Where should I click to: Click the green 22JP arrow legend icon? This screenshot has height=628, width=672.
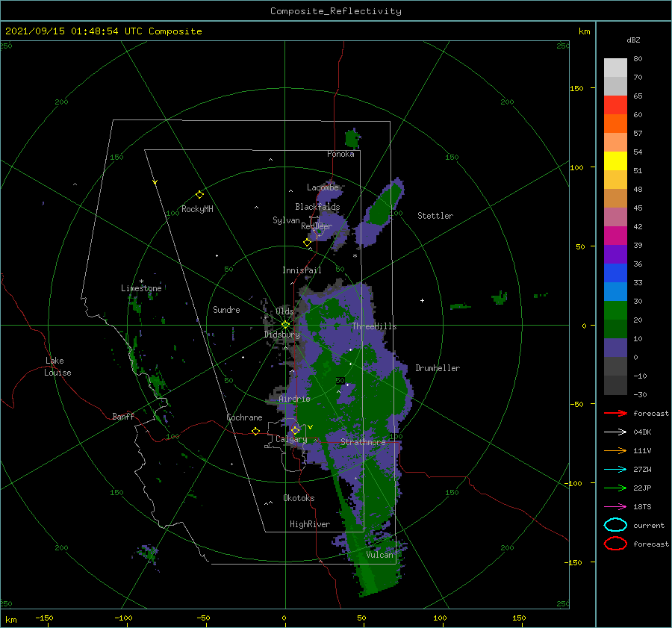[615, 488]
